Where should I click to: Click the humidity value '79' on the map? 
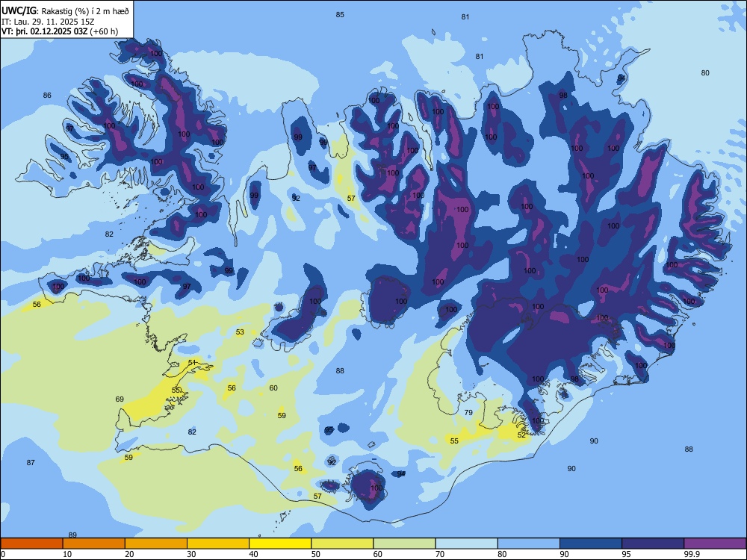tap(468, 412)
